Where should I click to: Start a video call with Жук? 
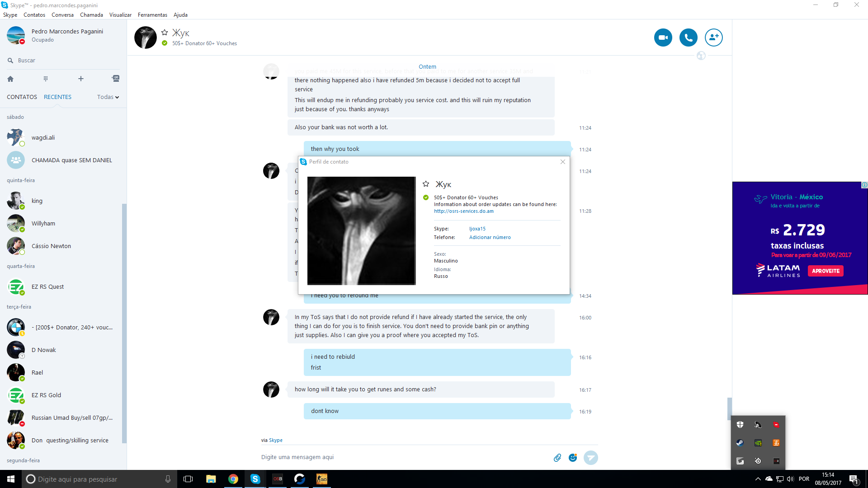point(663,38)
